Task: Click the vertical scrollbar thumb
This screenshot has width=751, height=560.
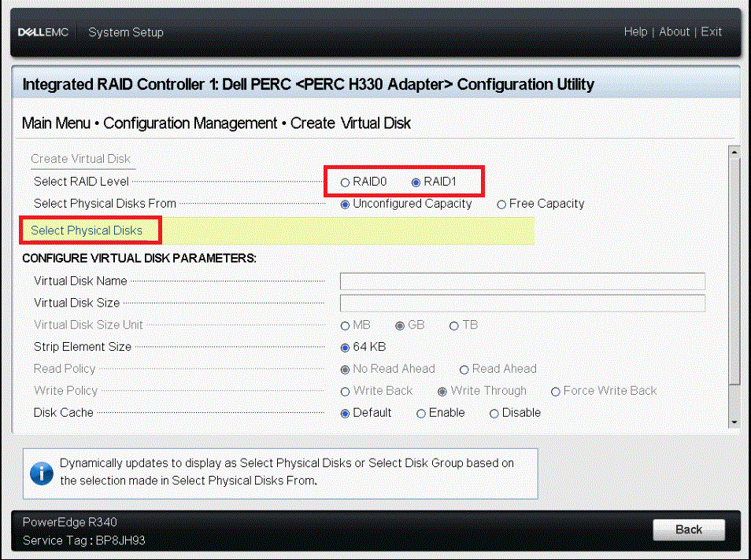Action: click(x=734, y=271)
